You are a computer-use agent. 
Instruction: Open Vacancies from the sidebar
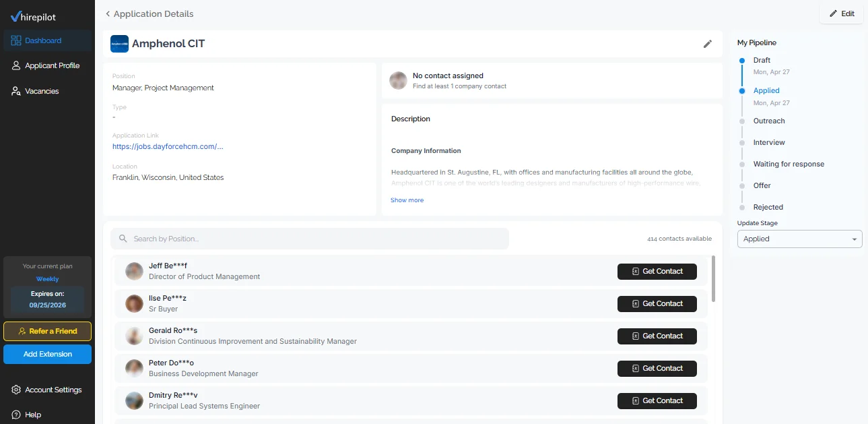(x=15, y=90)
